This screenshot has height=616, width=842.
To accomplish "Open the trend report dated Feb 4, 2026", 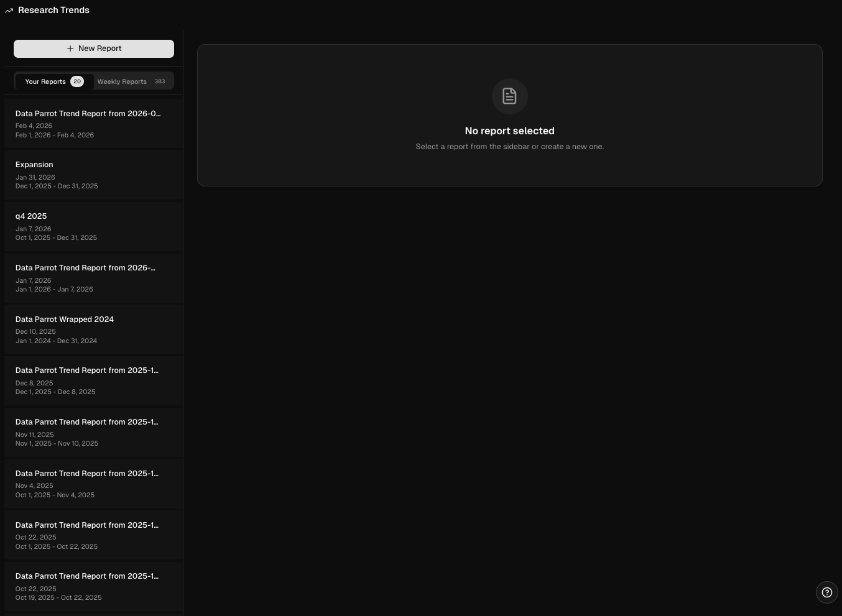I will click(x=93, y=124).
